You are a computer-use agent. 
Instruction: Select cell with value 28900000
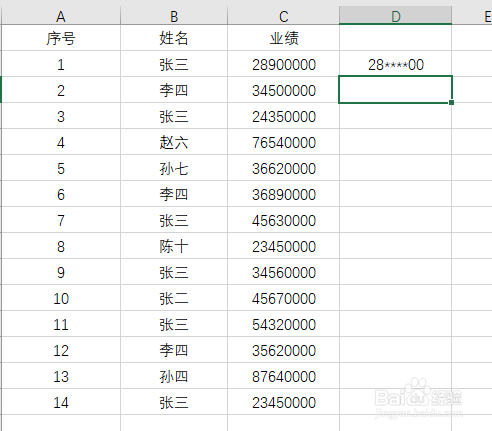(x=283, y=64)
